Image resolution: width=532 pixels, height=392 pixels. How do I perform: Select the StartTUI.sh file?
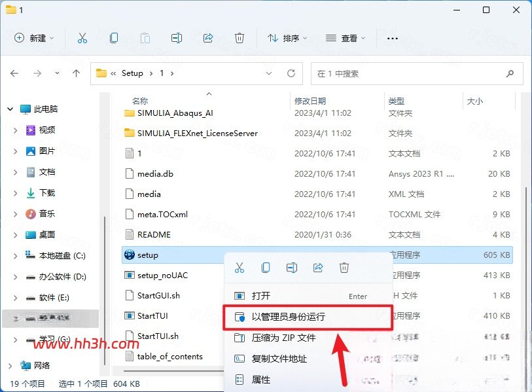[x=158, y=336]
